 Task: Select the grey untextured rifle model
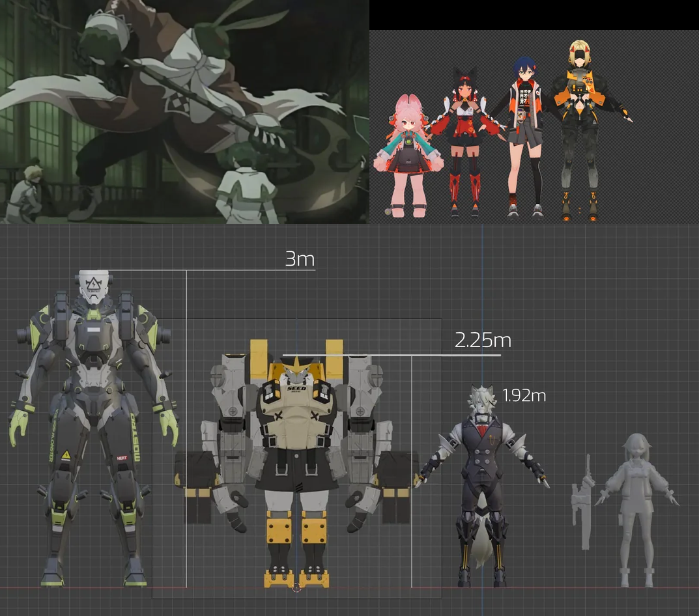pos(582,503)
